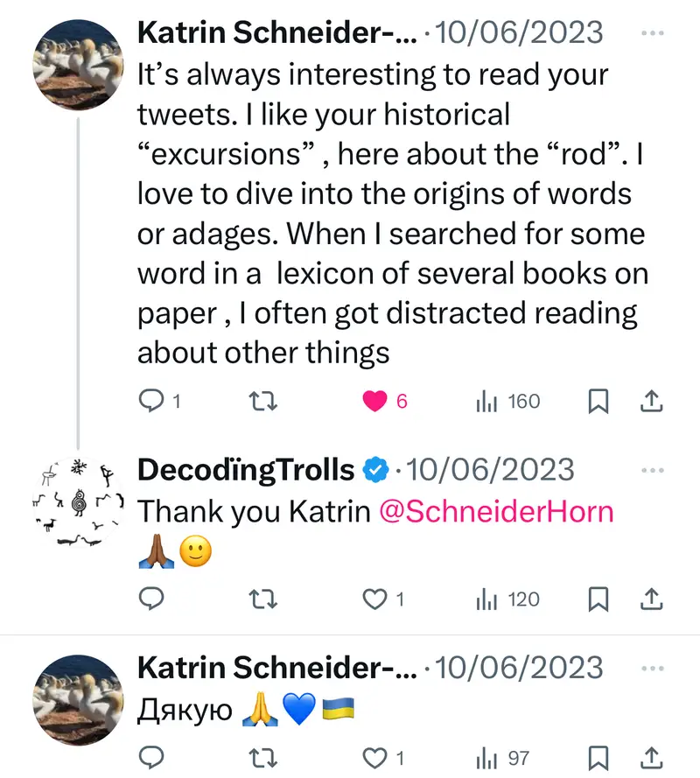Like the Дякую tweet
Image resolution: width=700 pixels, height=778 pixels.
pos(375,758)
